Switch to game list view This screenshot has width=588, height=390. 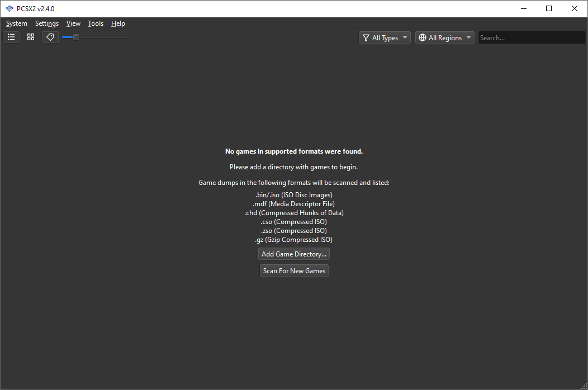click(11, 37)
